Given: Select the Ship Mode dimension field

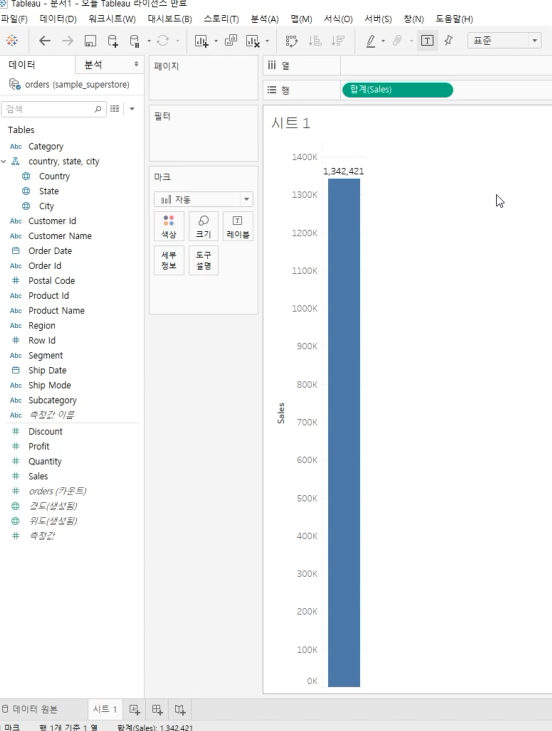Looking at the screenshot, I should [49, 385].
